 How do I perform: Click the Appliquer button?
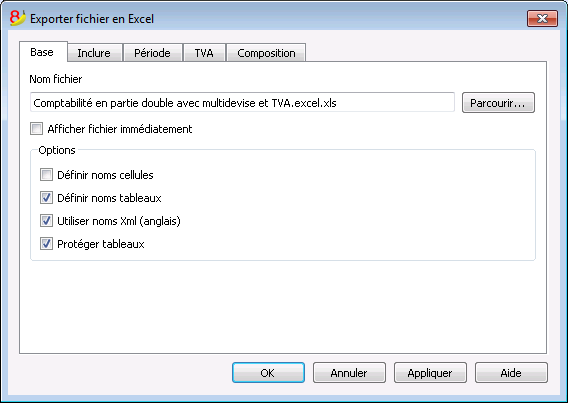click(x=430, y=373)
